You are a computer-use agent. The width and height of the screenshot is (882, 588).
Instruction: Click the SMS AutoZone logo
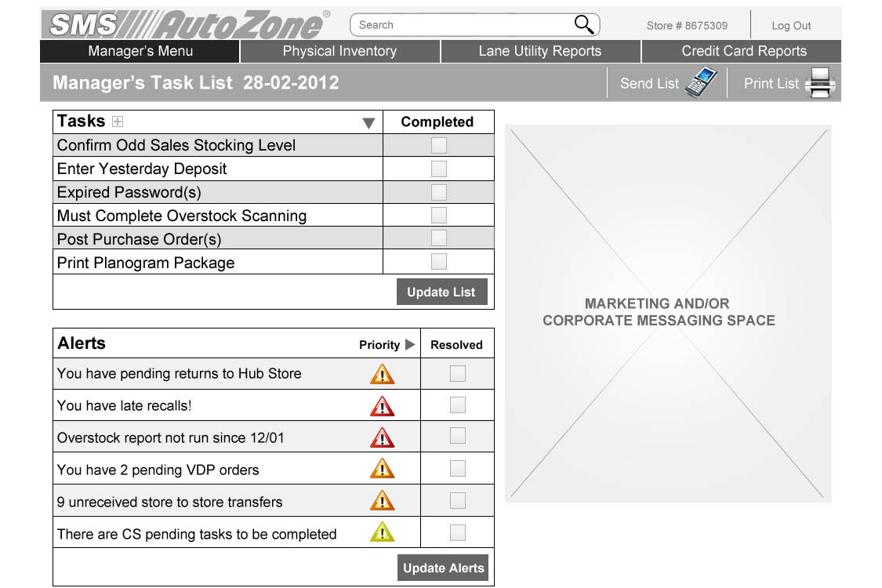pos(185,24)
